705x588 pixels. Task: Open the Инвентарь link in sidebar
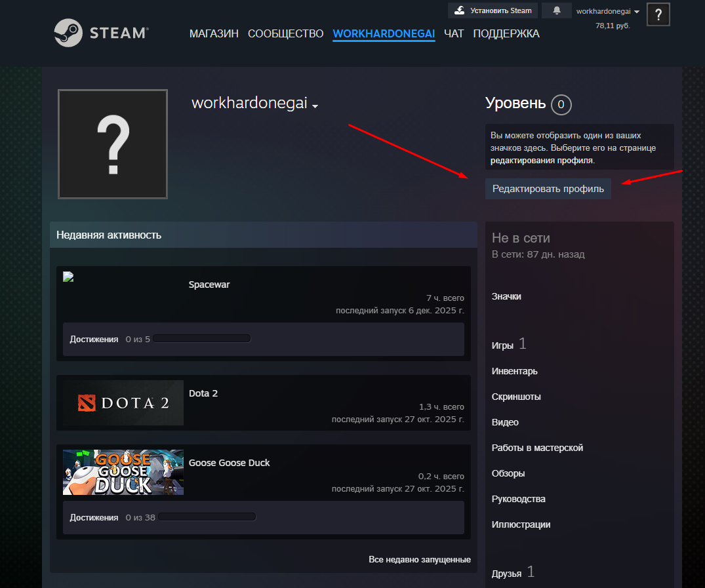point(515,371)
